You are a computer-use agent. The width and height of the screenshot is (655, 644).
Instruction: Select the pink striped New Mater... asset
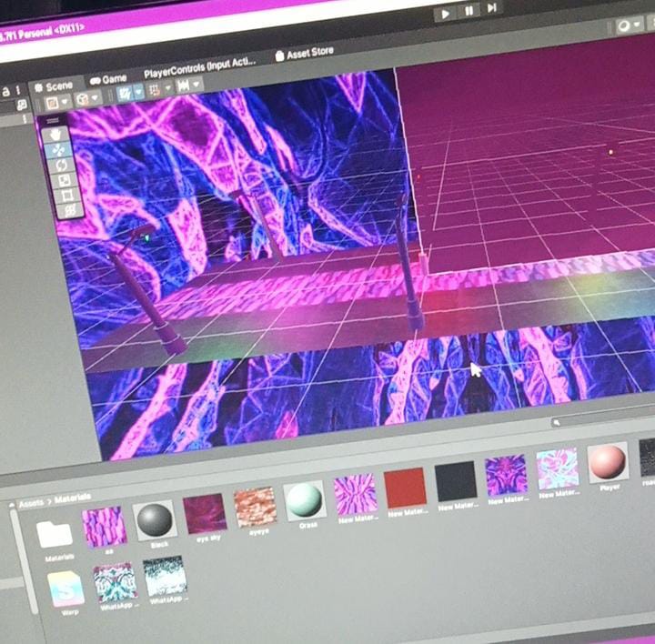click(355, 493)
